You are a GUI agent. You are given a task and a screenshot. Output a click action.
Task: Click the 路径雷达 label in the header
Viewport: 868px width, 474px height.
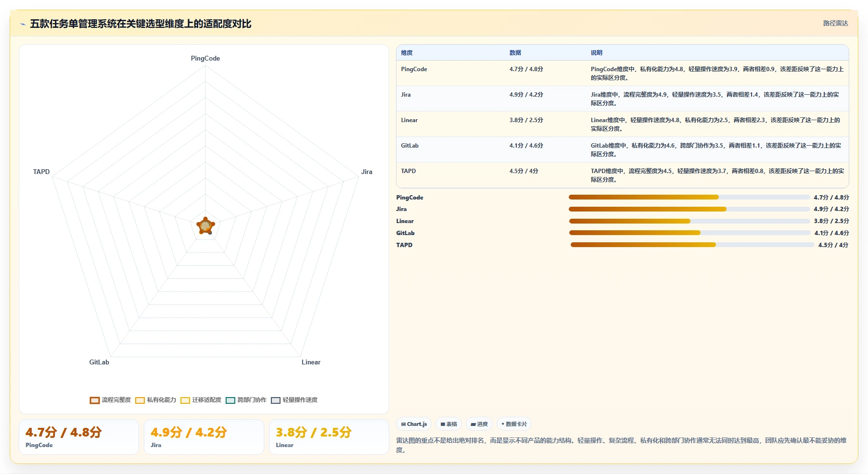click(x=835, y=23)
